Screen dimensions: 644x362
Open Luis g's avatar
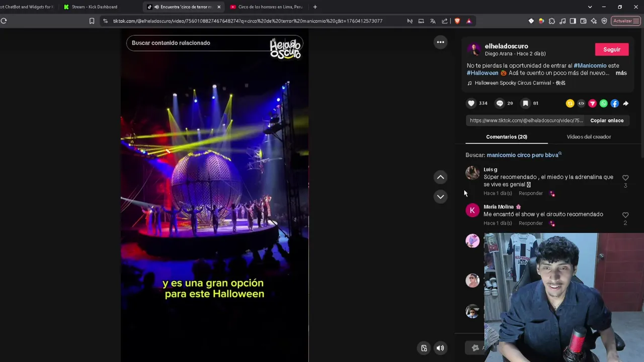coord(472,173)
